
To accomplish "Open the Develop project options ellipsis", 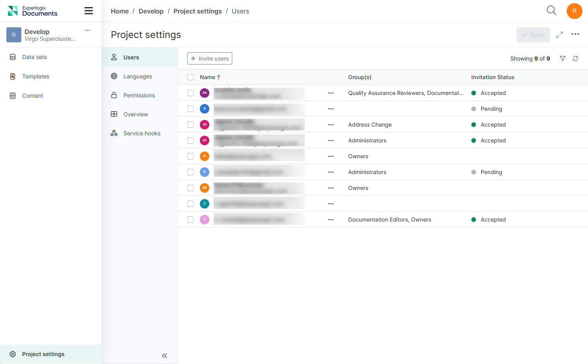I will pos(87,30).
